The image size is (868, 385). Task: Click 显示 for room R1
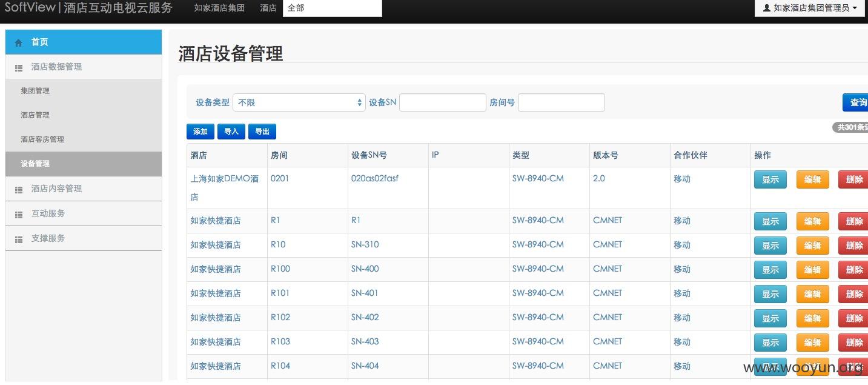click(x=770, y=221)
